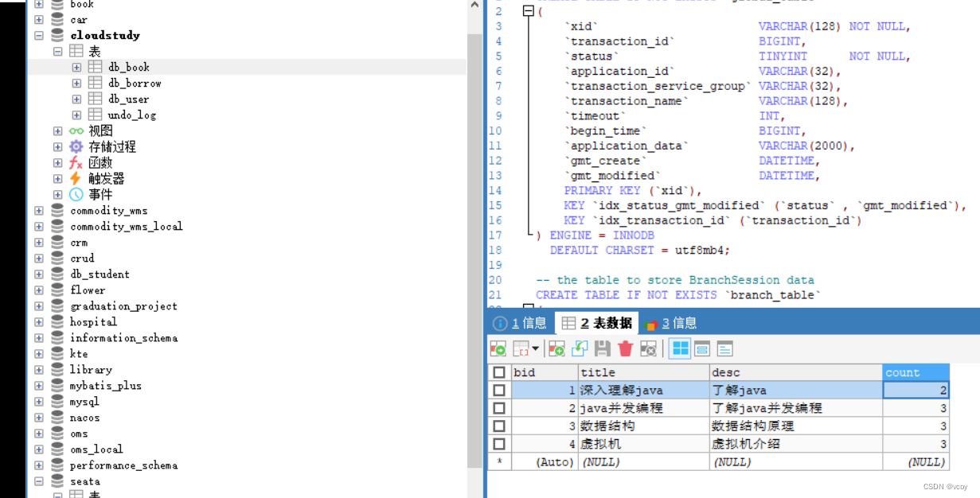Sort by the title column header
980x498 pixels.
(x=644, y=372)
